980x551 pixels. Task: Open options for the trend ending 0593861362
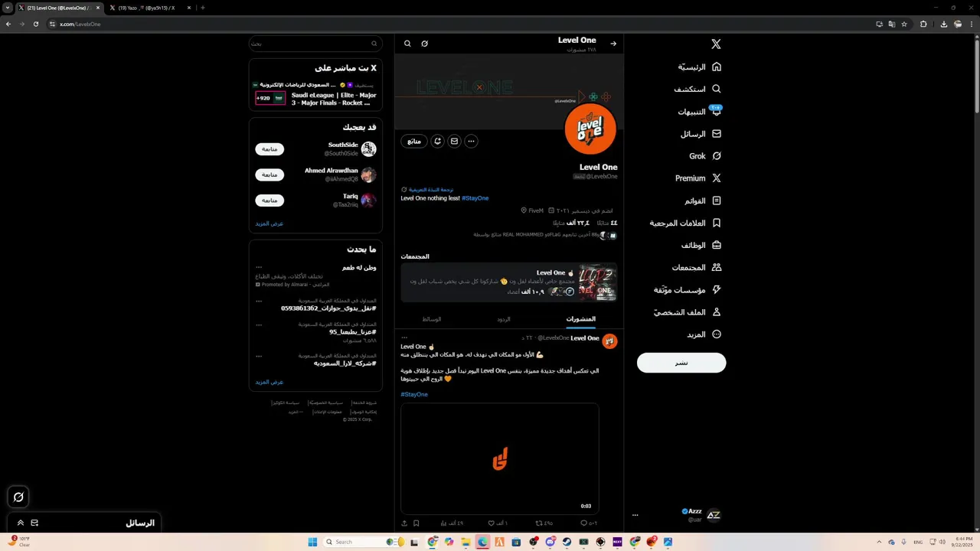click(x=259, y=301)
